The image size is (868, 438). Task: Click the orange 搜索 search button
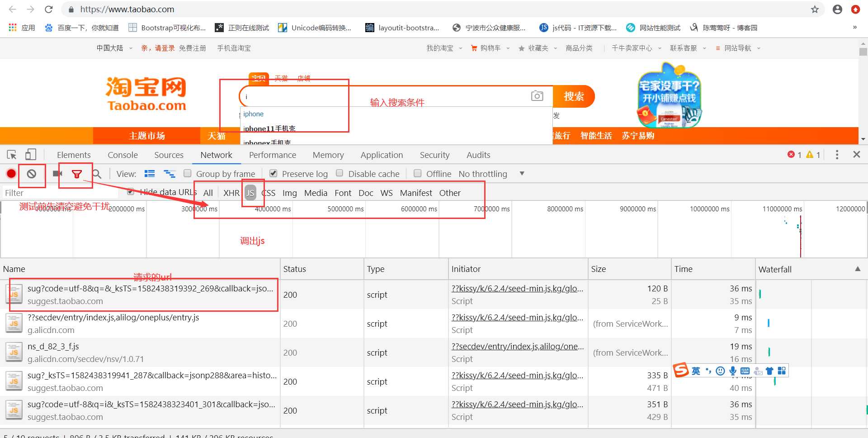pyautogui.click(x=574, y=96)
